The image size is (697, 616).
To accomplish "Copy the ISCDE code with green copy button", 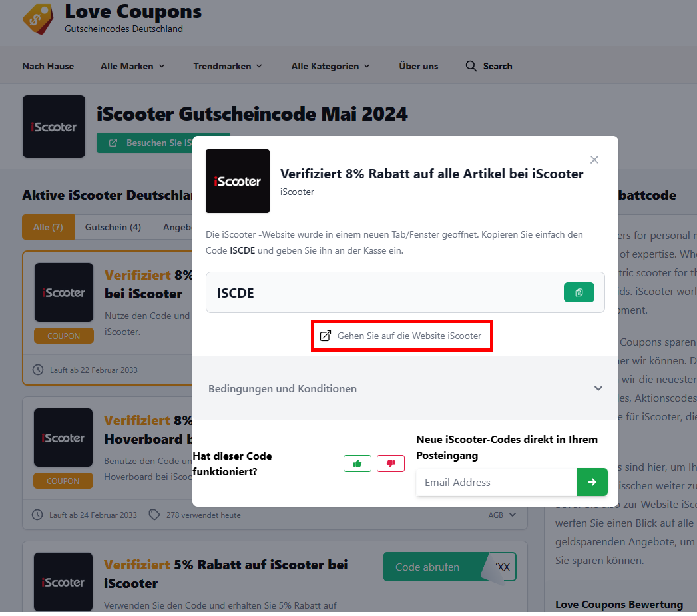I will click(x=579, y=292).
